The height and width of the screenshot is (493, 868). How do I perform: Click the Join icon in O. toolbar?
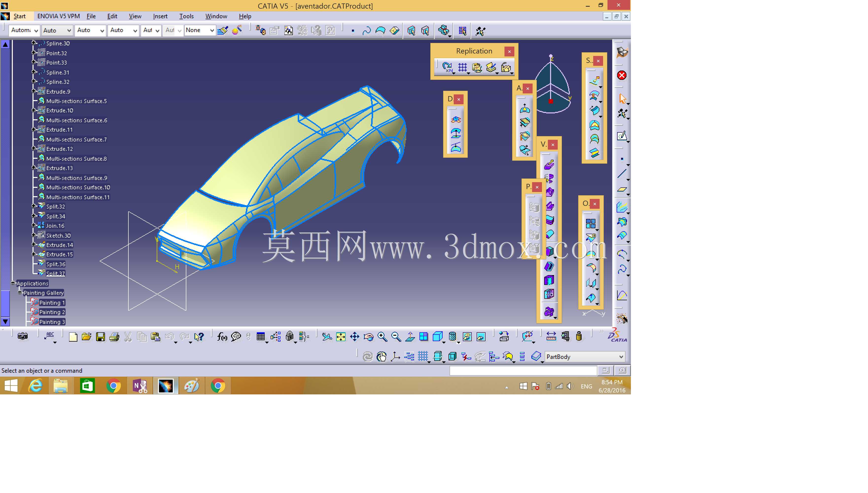coord(591,224)
